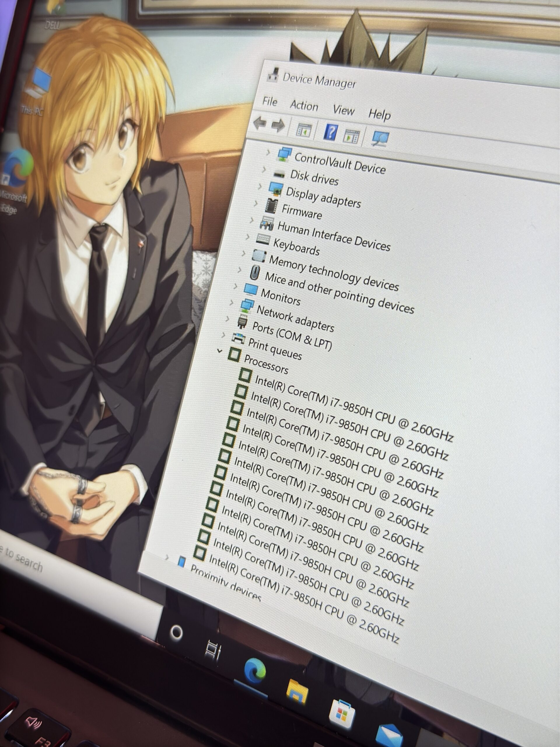Click the Display adapters icon
The height and width of the screenshot is (747, 560).
[x=275, y=189]
